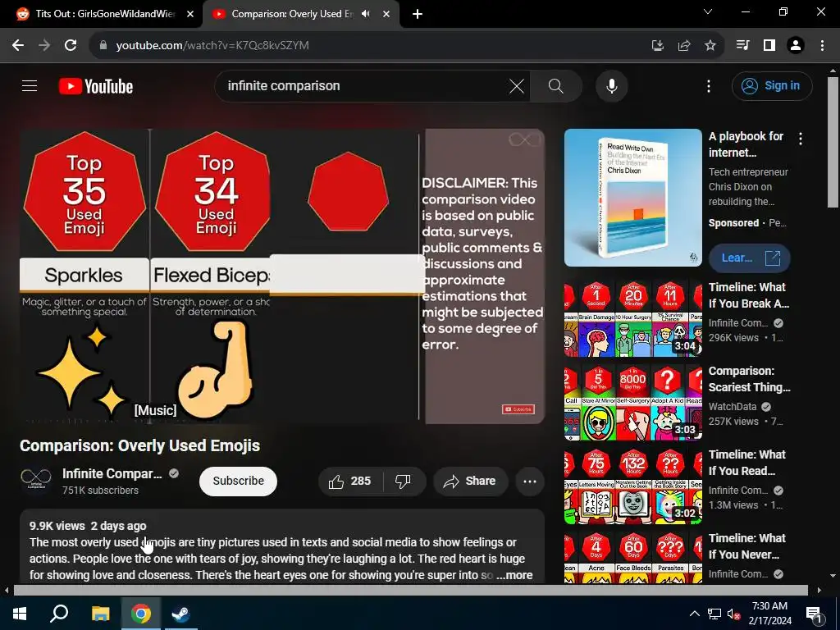This screenshot has width=840, height=630.
Task: Sign in to YouTube
Action: (x=772, y=85)
